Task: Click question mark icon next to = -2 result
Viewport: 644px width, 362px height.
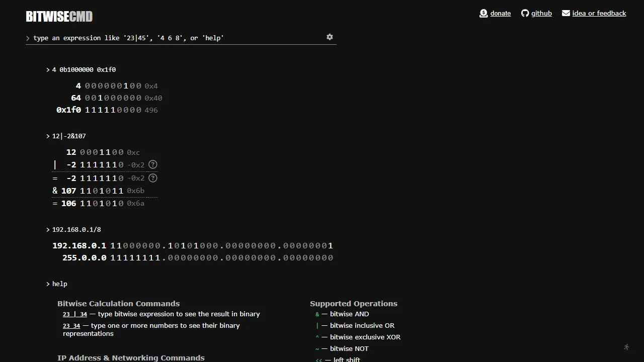Action: tap(152, 177)
